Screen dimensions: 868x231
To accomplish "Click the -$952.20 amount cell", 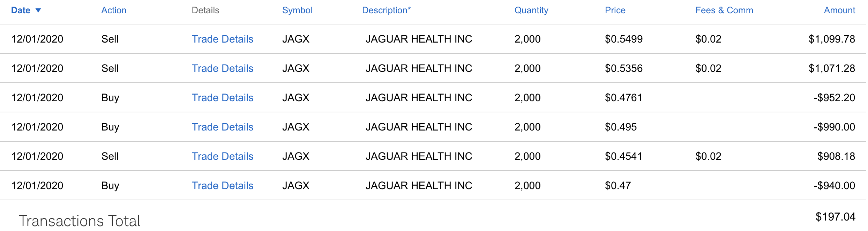I will pyautogui.click(x=834, y=98).
